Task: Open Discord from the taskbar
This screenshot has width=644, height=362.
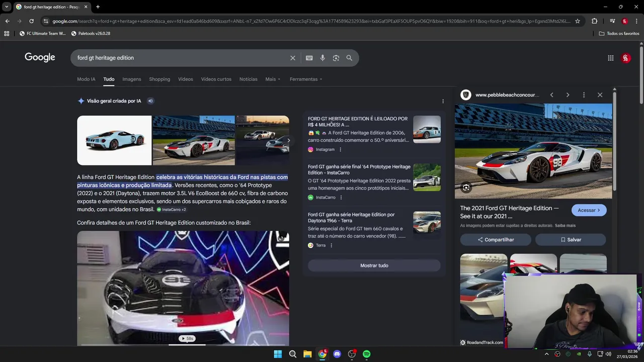Action: pos(337,354)
